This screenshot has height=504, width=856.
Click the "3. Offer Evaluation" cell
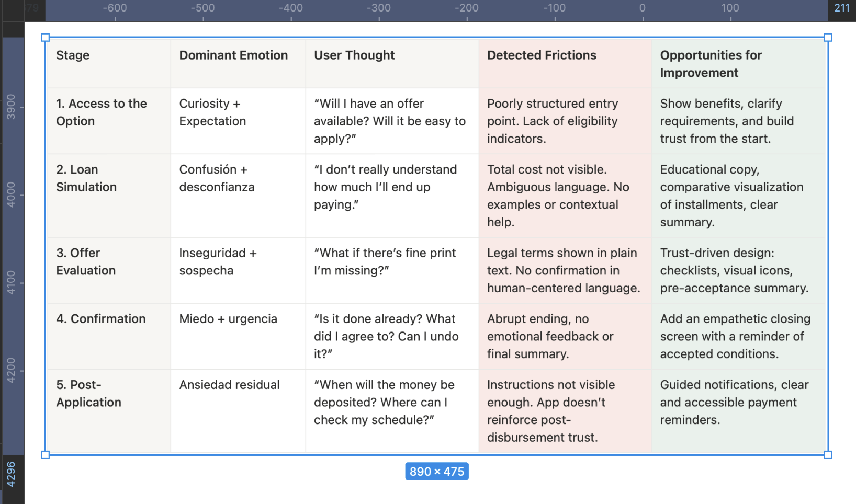(86, 261)
